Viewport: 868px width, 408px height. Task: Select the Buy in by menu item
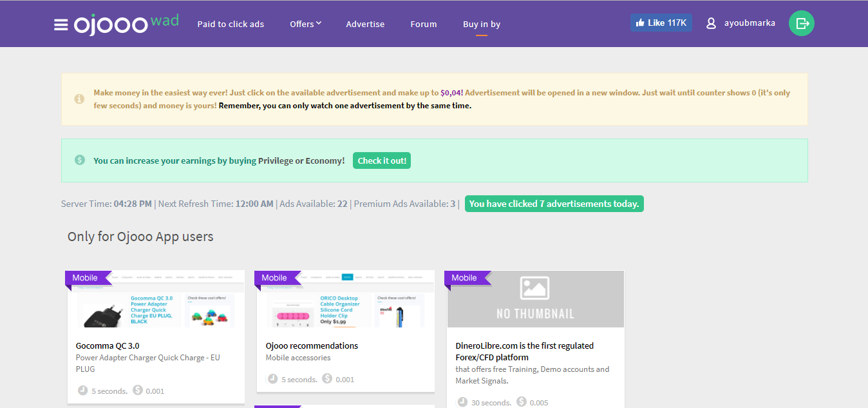[482, 24]
